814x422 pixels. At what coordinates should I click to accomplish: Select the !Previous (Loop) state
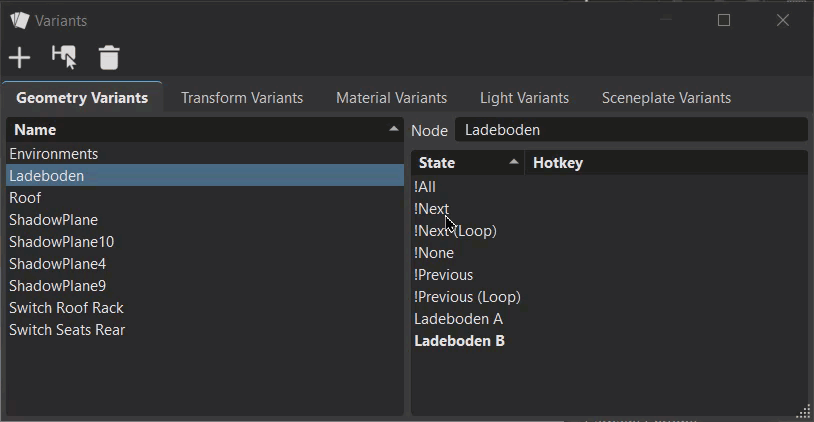pos(467,297)
